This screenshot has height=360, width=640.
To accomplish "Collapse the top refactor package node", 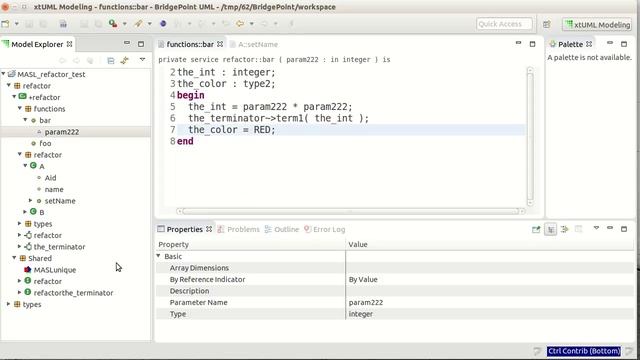I will [x=9, y=85].
